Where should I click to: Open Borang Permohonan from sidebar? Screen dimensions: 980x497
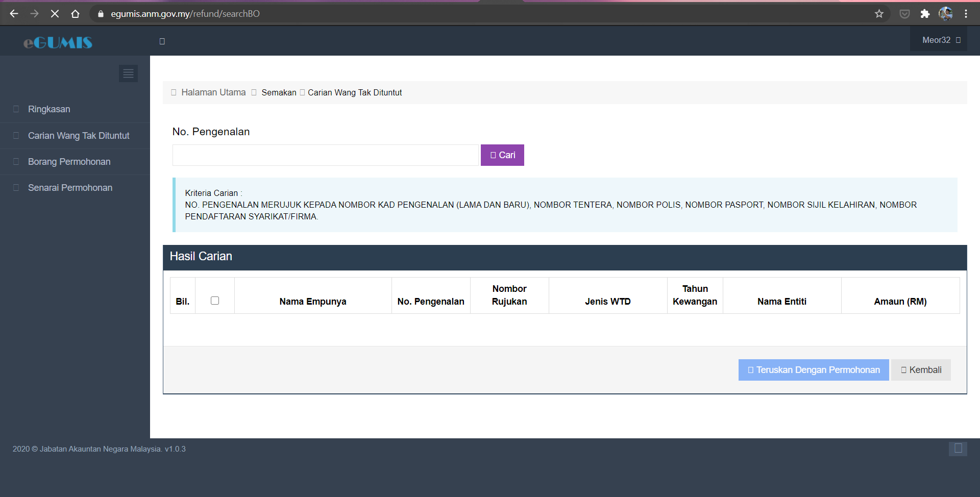tap(69, 162)
